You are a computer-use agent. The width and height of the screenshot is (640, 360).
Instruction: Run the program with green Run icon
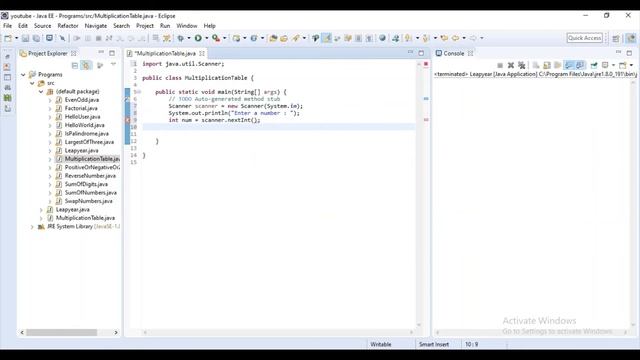(198, 38)
